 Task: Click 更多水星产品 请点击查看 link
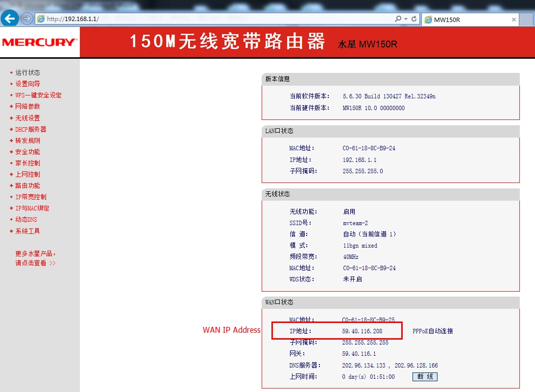tap(35, 258)
